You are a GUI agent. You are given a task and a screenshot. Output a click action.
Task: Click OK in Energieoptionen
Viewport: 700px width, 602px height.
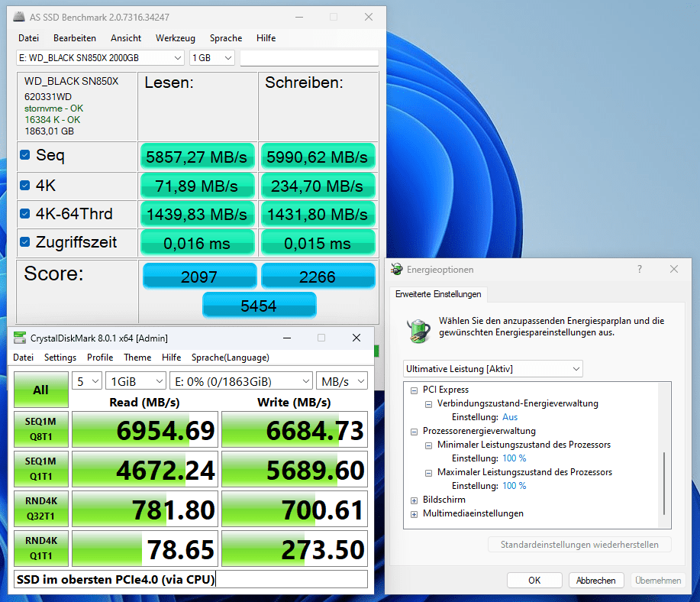click(x=534, y=580)
